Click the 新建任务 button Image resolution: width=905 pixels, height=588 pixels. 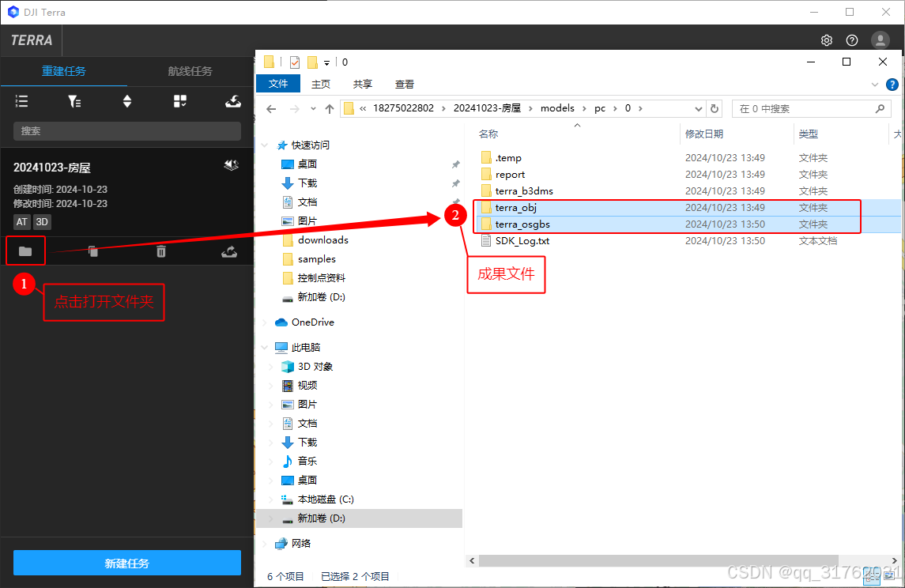coord(127,563)
